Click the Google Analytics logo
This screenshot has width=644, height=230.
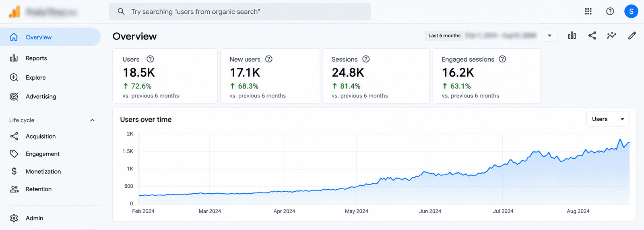point(14,12)
